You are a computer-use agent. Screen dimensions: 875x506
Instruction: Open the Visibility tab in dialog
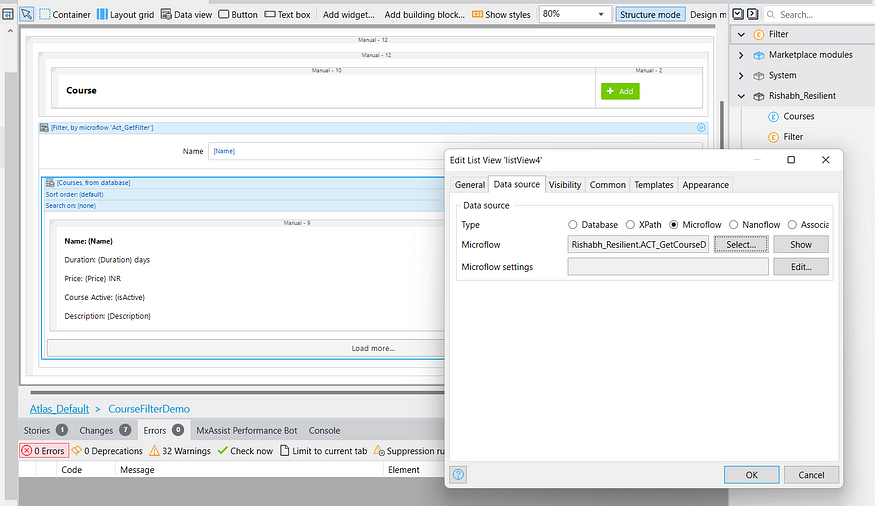[565, 185]
